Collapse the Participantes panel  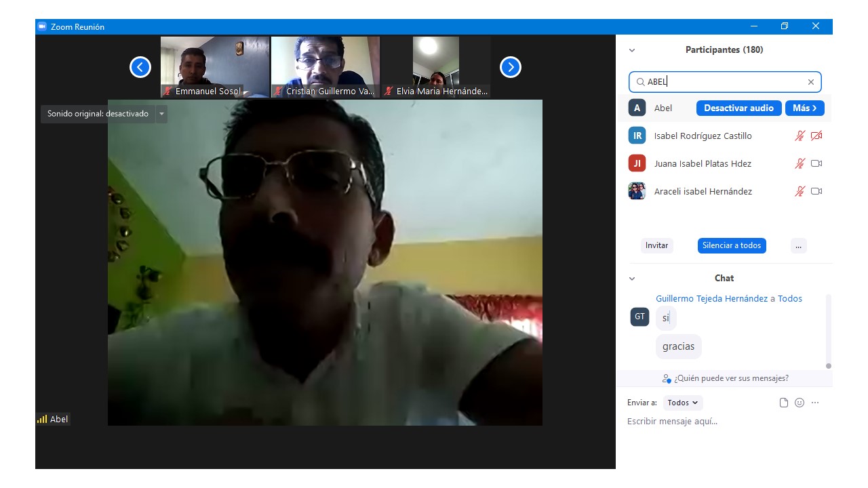(632, 50)
